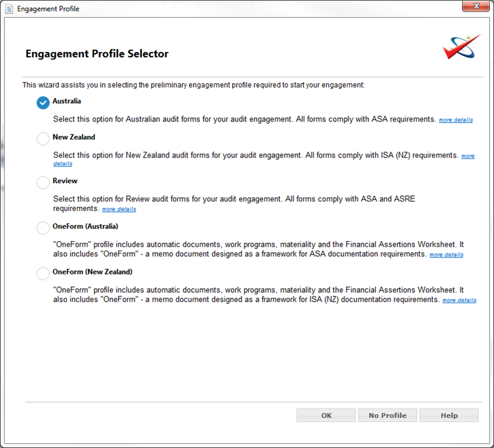The image size is (494, 448).
Task: Click the ASA and ASRE requirements description
Action: tap(234, 204)
